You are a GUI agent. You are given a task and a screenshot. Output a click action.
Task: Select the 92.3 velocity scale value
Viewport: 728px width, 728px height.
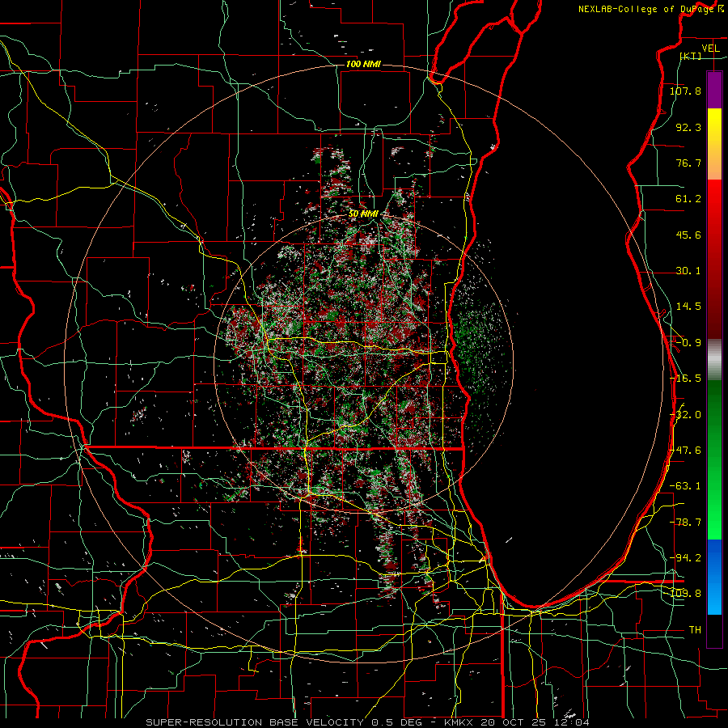(x=688, y=127)
